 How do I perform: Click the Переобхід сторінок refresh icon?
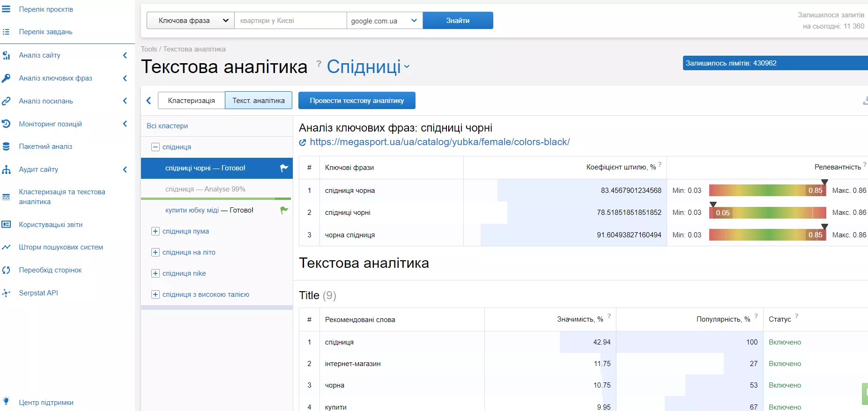(6, 270)
